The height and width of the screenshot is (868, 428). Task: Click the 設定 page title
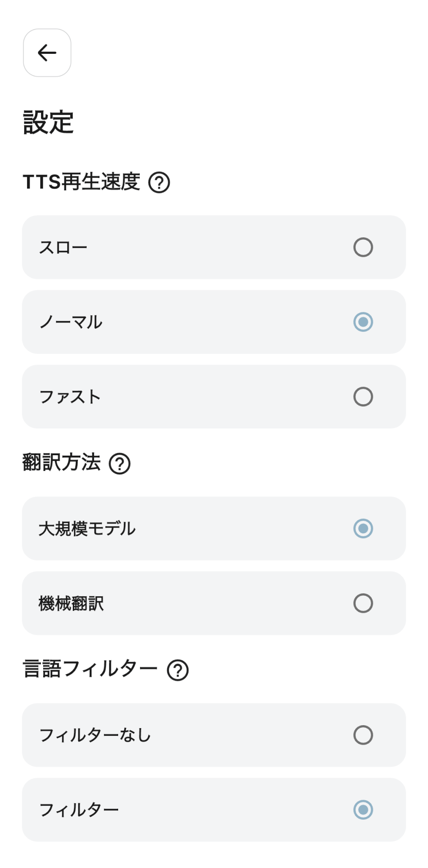pyautogui.click(x=48, y=122)
